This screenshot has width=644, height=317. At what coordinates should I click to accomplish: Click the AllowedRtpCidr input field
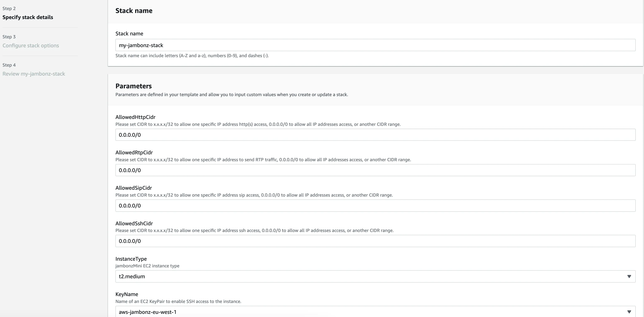point(375,170)
